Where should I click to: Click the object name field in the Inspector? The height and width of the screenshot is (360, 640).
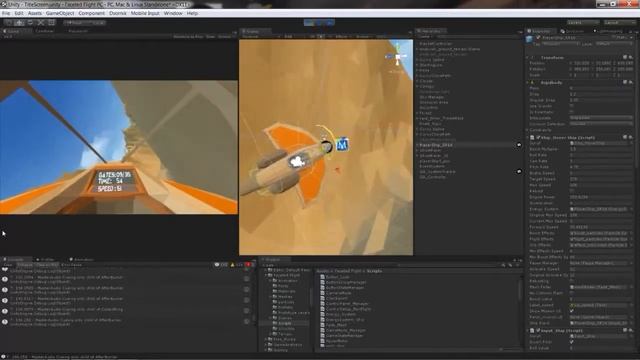click(576, 37)
